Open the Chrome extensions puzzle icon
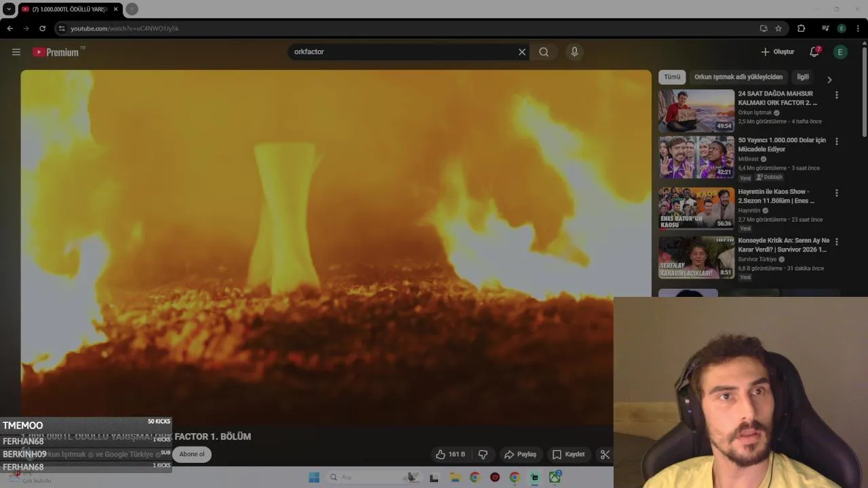Image resolution: width=868 pixels, height=488 pixels. tap(801, 28)
